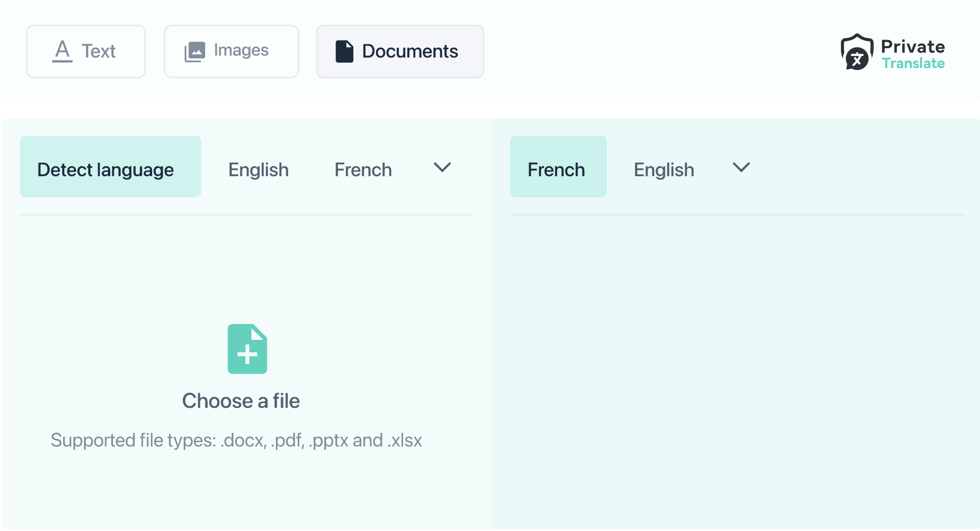This screenshot has height=531, width=980.
Task: Click the supported file types note
Action: [237, 440]
